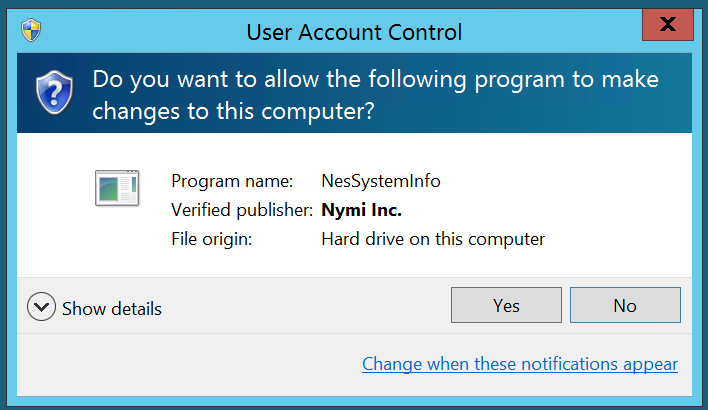Click the Show details label text
Viewport: 708px width, 410px height.
pos(112,308)
